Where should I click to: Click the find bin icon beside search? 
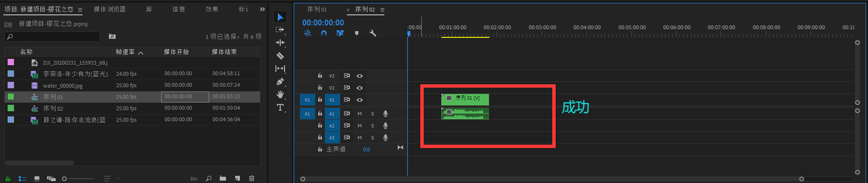tap(112, 36)
